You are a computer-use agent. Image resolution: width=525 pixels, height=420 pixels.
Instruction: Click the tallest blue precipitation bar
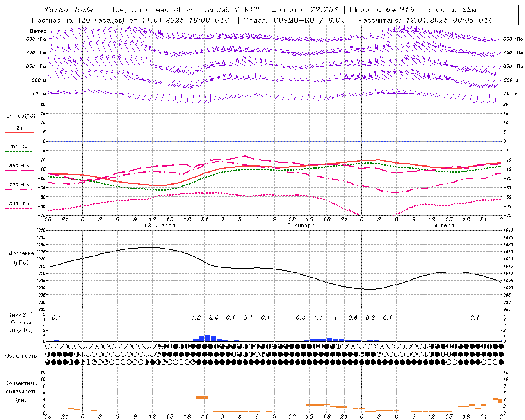click(x=208, y=338)
